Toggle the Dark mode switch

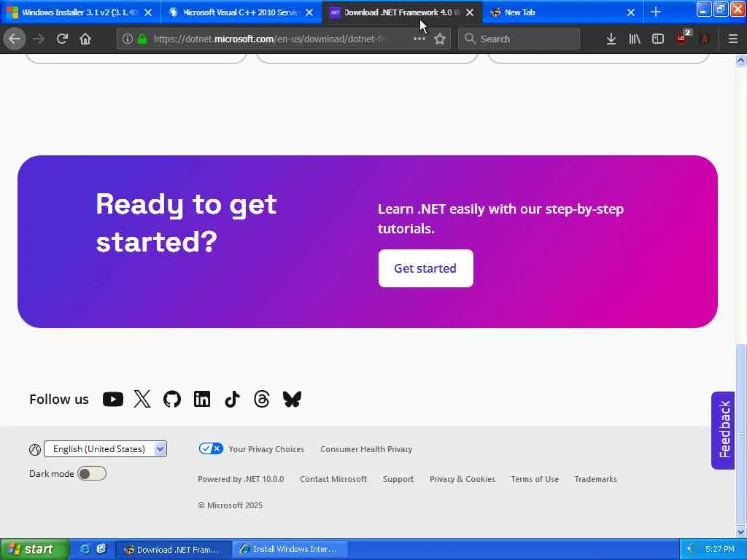[92, 474]
